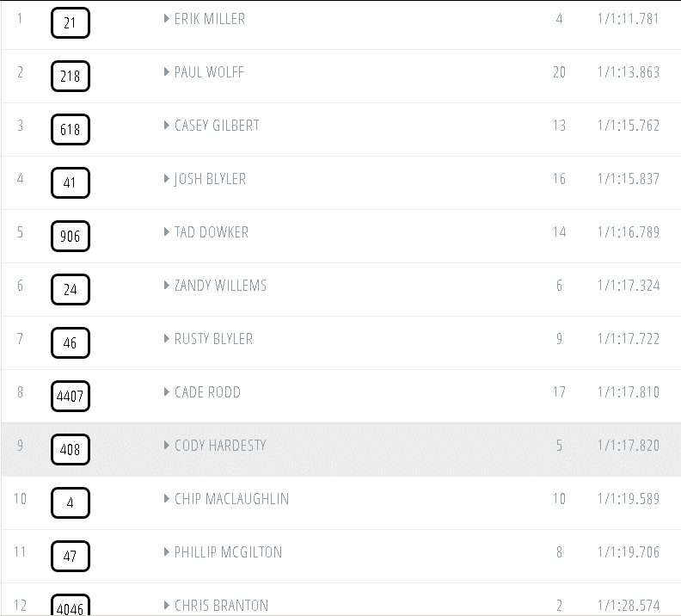Expand Erik Miller's row arrow
681x616 pixels.
click(x=167, y=19)
